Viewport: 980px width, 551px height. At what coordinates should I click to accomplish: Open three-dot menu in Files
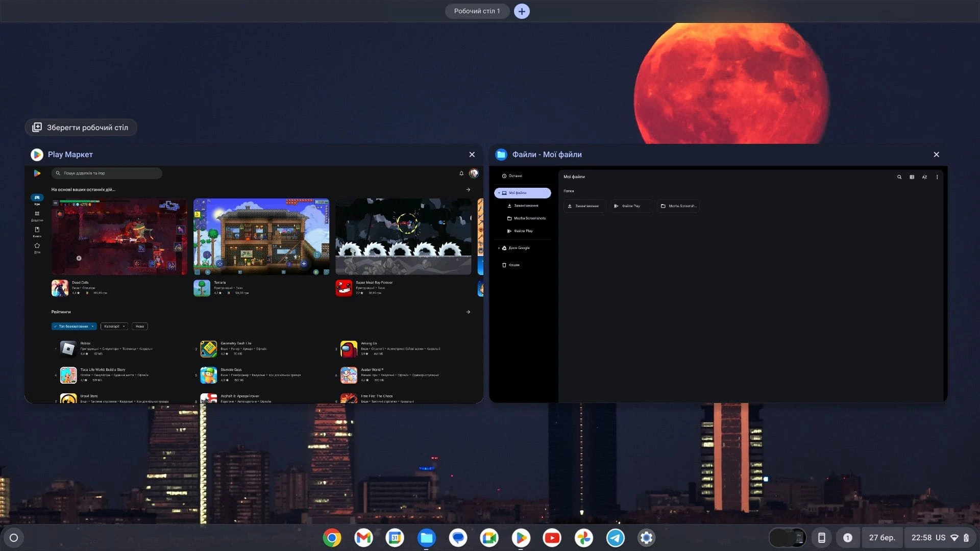[x=937, y=177]
